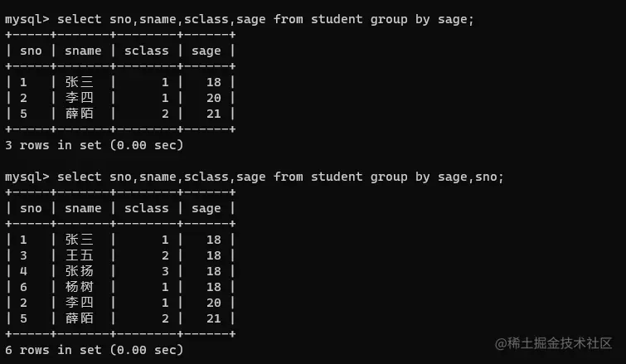626x364 pixels.
Task: Click 李四 in the second result table
Action: tap(80, 303)
